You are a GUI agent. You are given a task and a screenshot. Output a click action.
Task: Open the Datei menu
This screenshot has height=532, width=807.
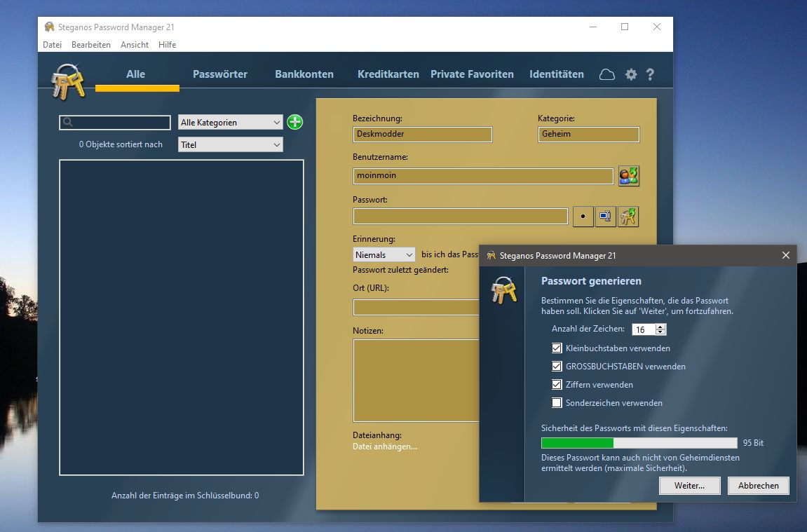click(x=52, y=45)
